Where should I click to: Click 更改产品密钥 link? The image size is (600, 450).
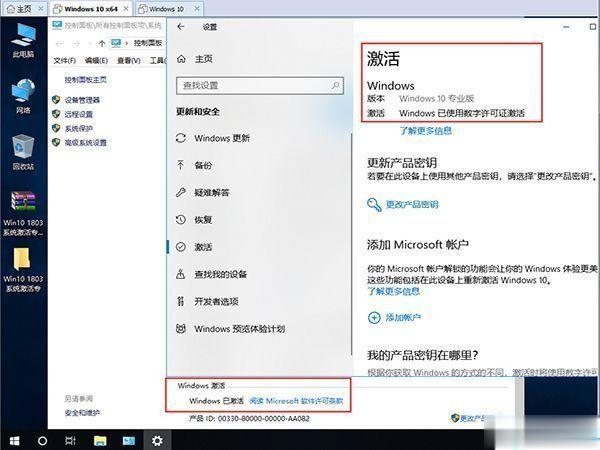click(x=412, y=204)
